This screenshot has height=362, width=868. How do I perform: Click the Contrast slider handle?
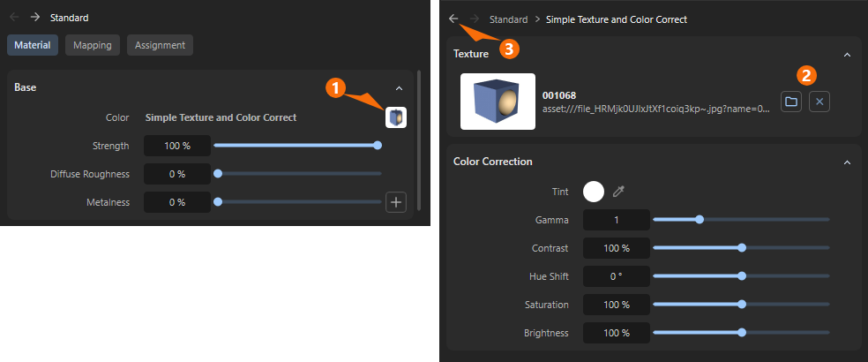[743, 248]
